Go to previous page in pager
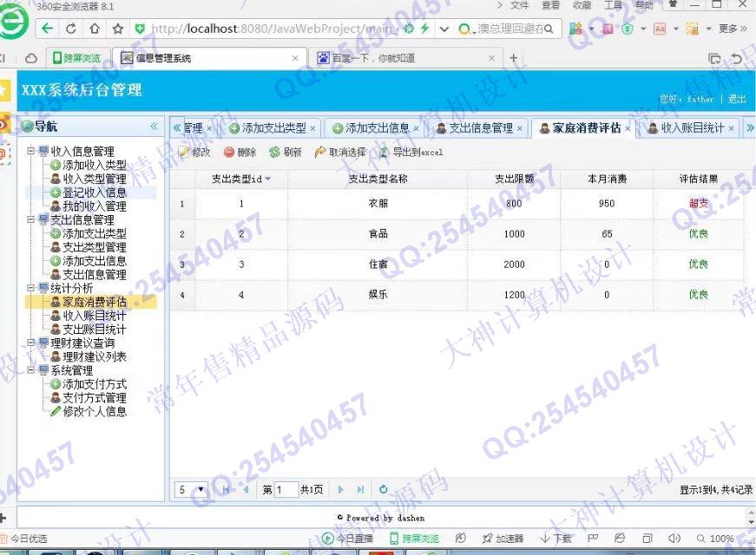The height and width of the screenshot is (555, 756). click(246, 489)
